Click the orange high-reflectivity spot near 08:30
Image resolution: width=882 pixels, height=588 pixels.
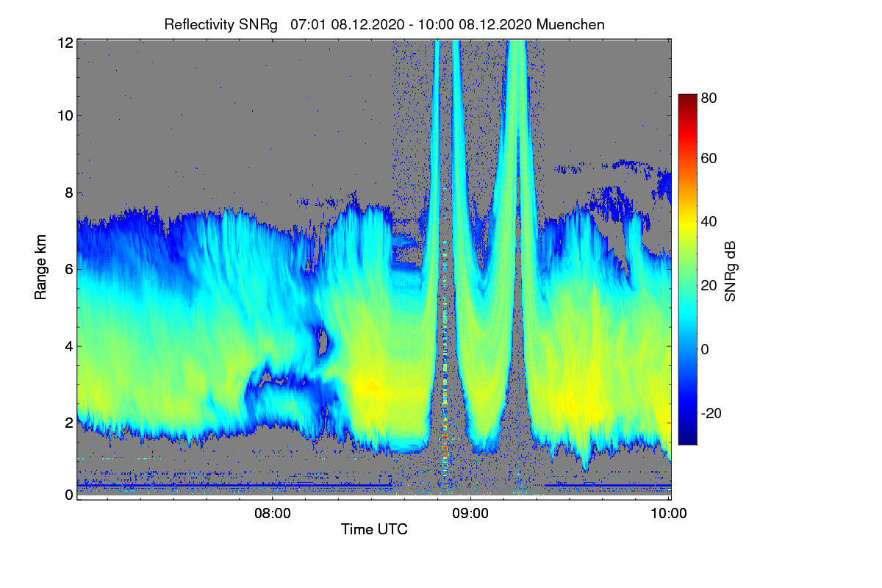370,387
